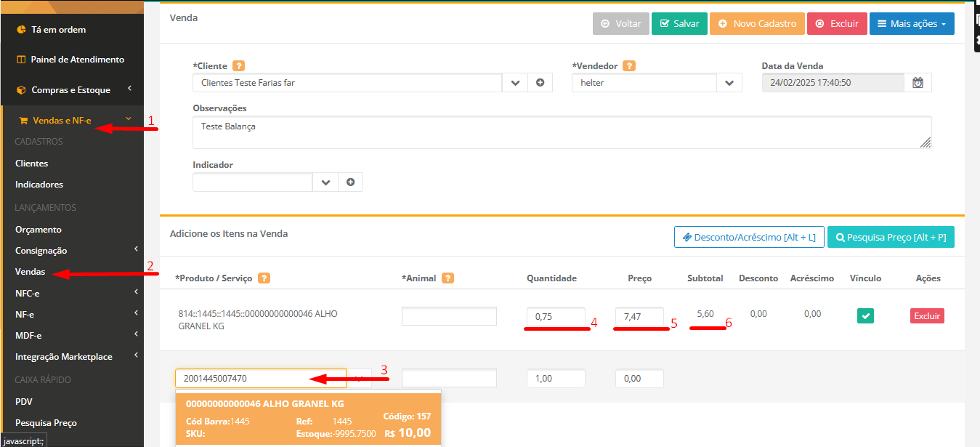Click the help icon beside Cliente label
Screen dimensions: 980x447
coord(238,66)
